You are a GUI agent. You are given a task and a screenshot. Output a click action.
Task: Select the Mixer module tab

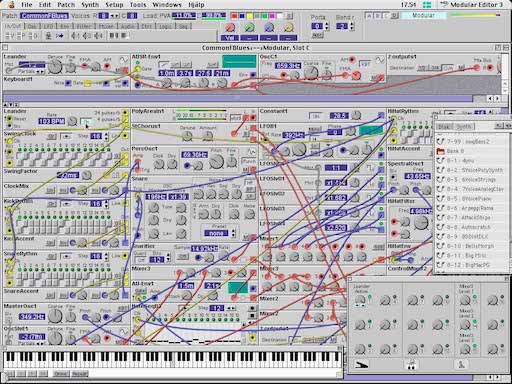point(105,26)
